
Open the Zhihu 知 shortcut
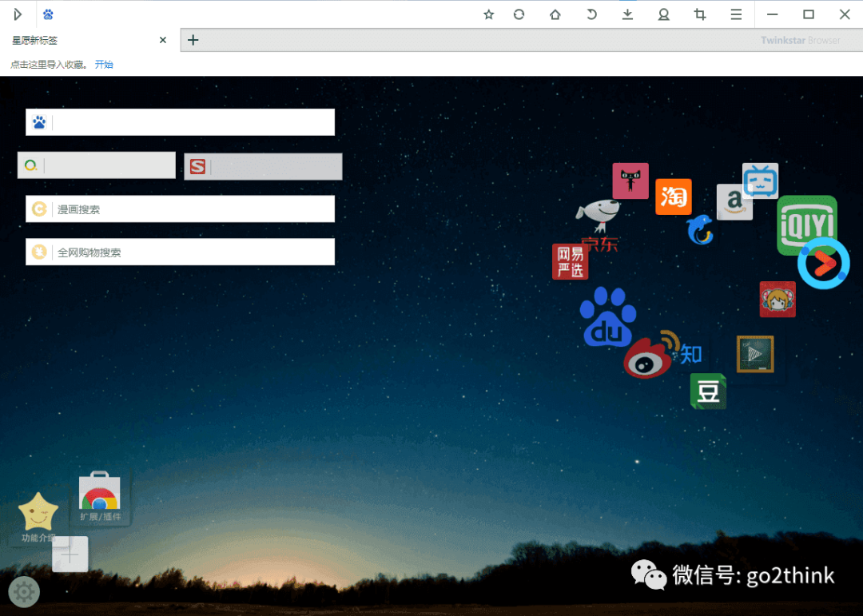[x=691, y=354]
